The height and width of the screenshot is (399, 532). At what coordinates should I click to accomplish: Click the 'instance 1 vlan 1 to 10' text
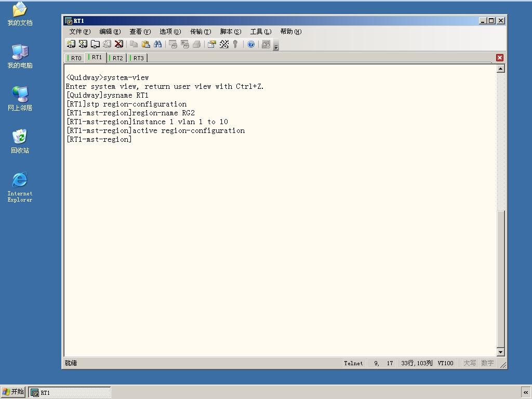pyautogui.click(x=180, y=122)
